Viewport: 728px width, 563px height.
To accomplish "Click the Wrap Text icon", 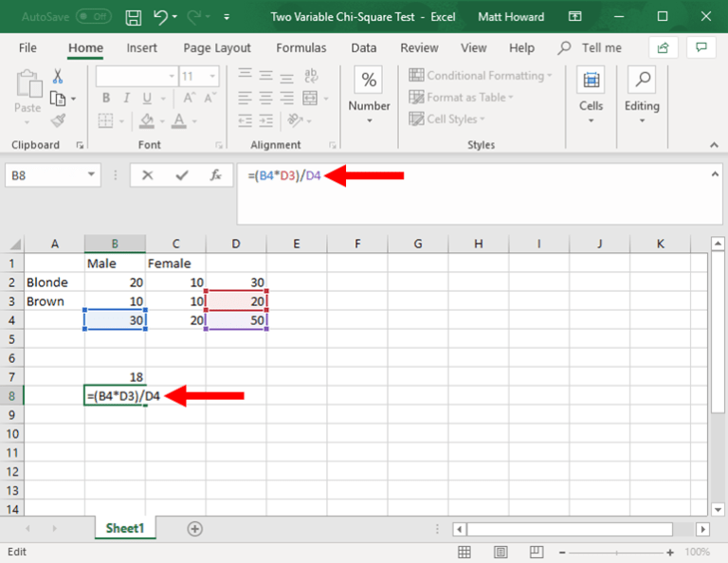I will click(311, 76).
